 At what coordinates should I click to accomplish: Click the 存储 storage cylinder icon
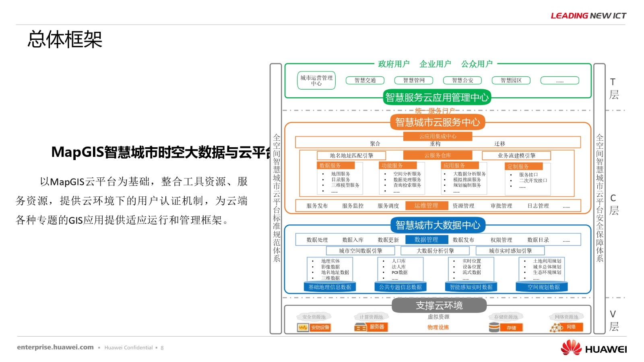506,327
